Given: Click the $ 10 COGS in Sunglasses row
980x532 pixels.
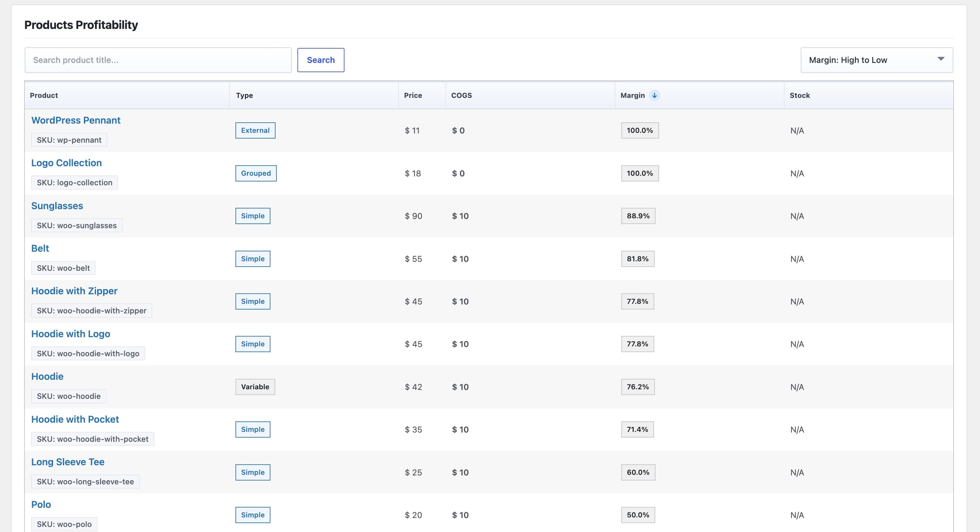Looking at the screenshot, I should point(460,216).
